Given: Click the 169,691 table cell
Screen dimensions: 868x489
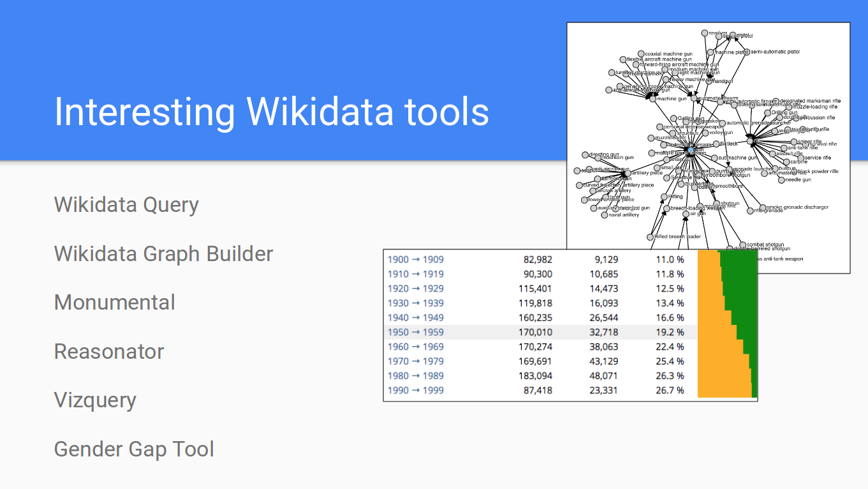Looking at the screenshot, I should tap(534, 361).
